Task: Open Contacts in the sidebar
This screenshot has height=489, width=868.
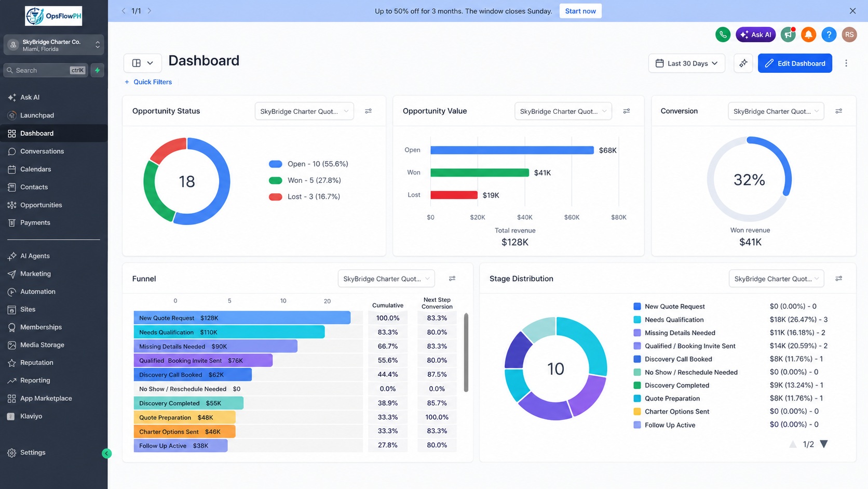Action: pos(54,187)
